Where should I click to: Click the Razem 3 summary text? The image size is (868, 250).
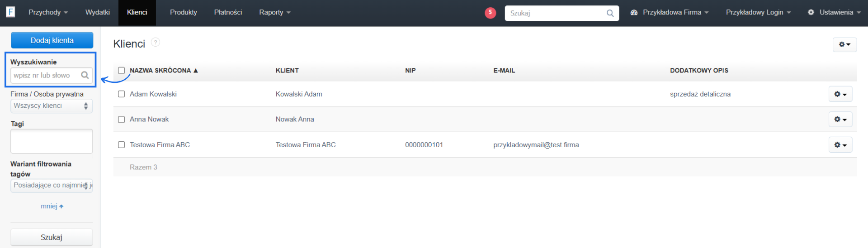pyautogui.click(x=143, y=168)
